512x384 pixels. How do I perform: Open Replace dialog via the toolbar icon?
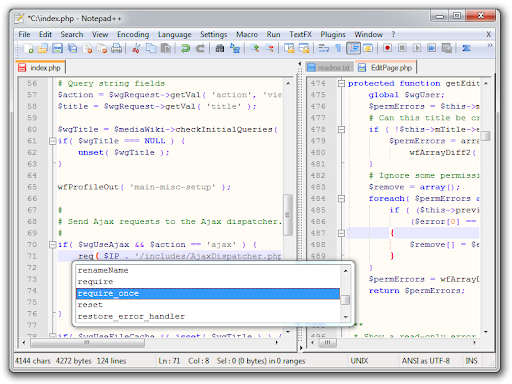(235, 49)
